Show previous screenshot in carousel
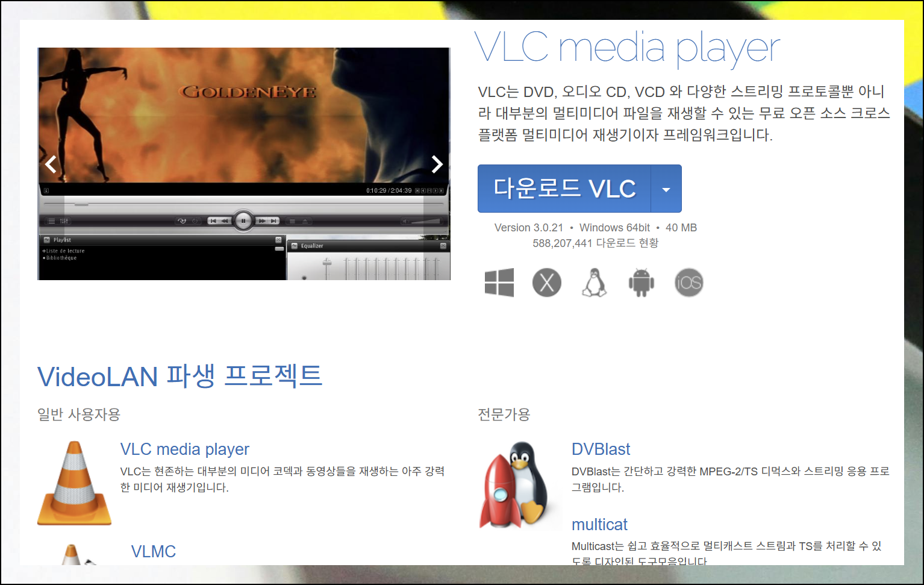Screen dimensions: 924x585 point(51,164)
